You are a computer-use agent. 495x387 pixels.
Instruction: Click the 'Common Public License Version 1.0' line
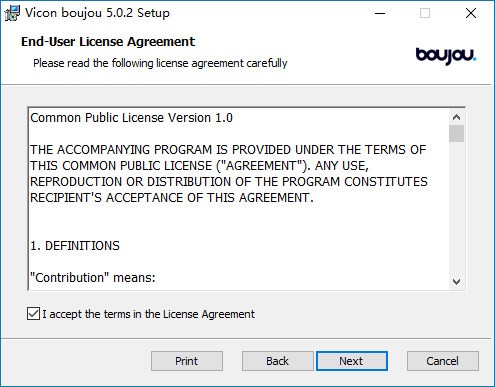tap(131, 118)
